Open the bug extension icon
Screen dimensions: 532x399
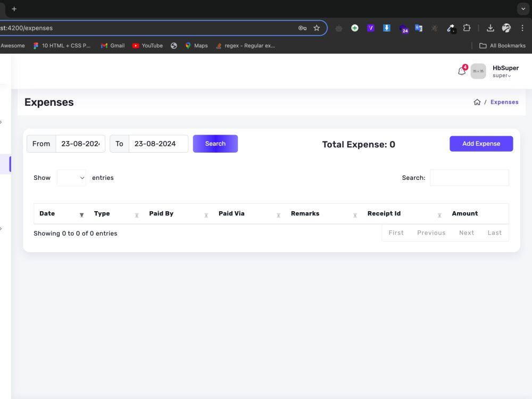pos(434,28)
